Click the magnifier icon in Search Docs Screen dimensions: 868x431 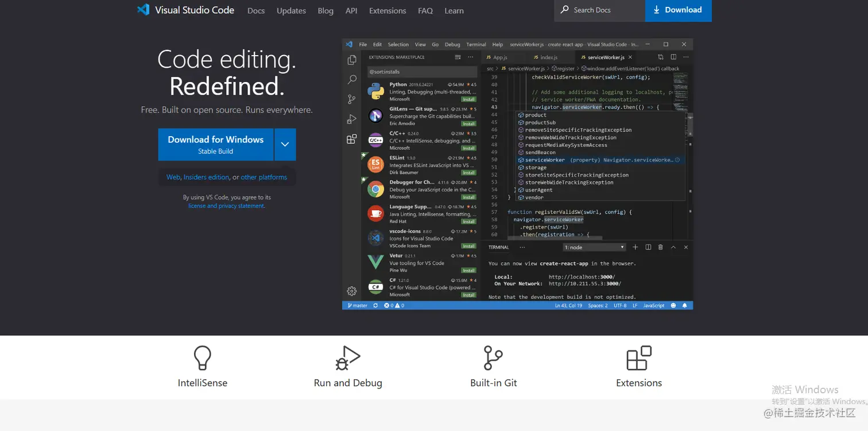tap(565, 10)
